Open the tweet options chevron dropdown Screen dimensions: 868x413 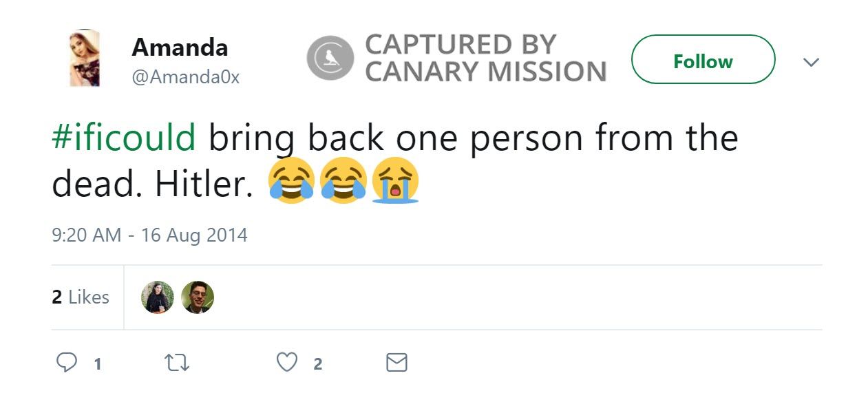click(x=812, y=62)
